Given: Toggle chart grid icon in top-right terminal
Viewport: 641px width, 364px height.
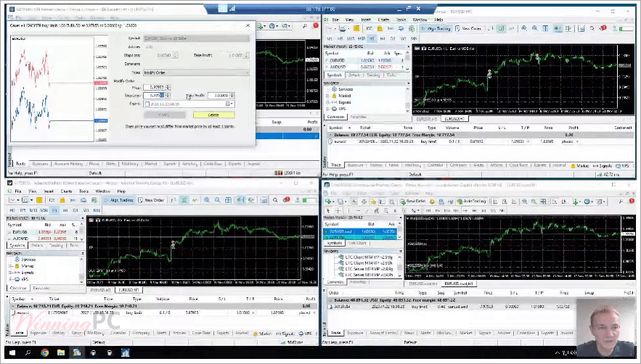Looking at the screenshot, I should (546, 28).
